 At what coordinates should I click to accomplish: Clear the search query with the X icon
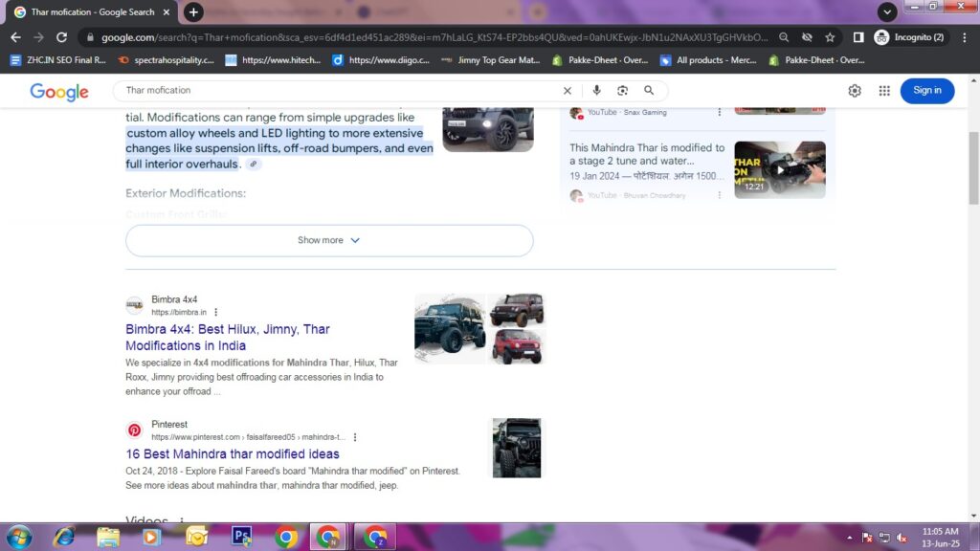567,90
